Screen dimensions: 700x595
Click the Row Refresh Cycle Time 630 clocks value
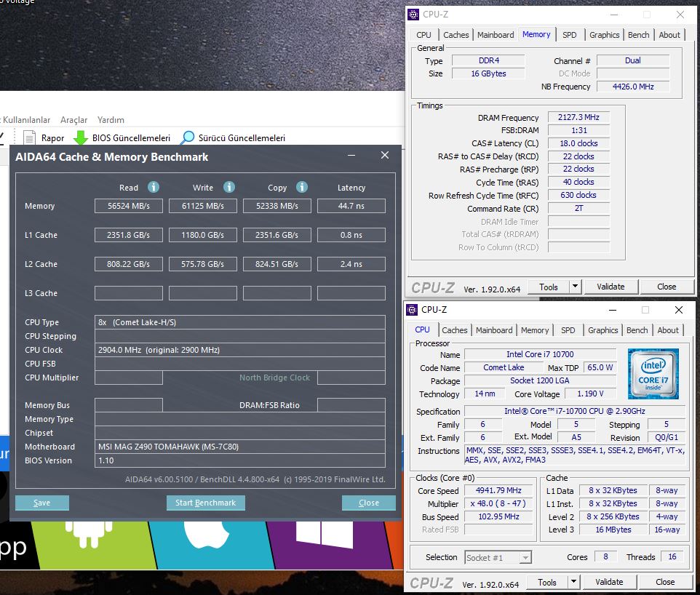tap(578, 195)
